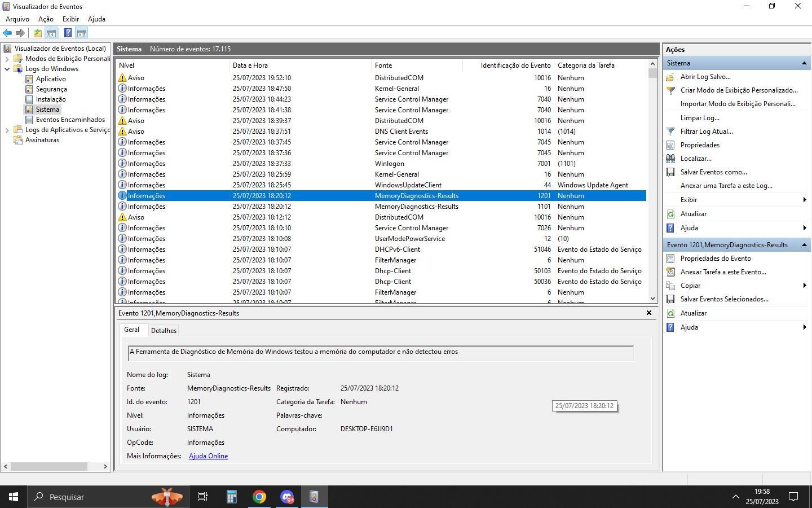The height and width of the screenshot is (508, 812).
Task: Click the Criar Modo de Exibição funnel icon
Action: (x=670, y=90)
